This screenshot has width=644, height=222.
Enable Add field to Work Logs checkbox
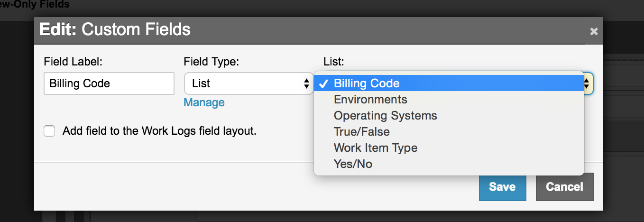pyautogui.click(x=49, y=131)
